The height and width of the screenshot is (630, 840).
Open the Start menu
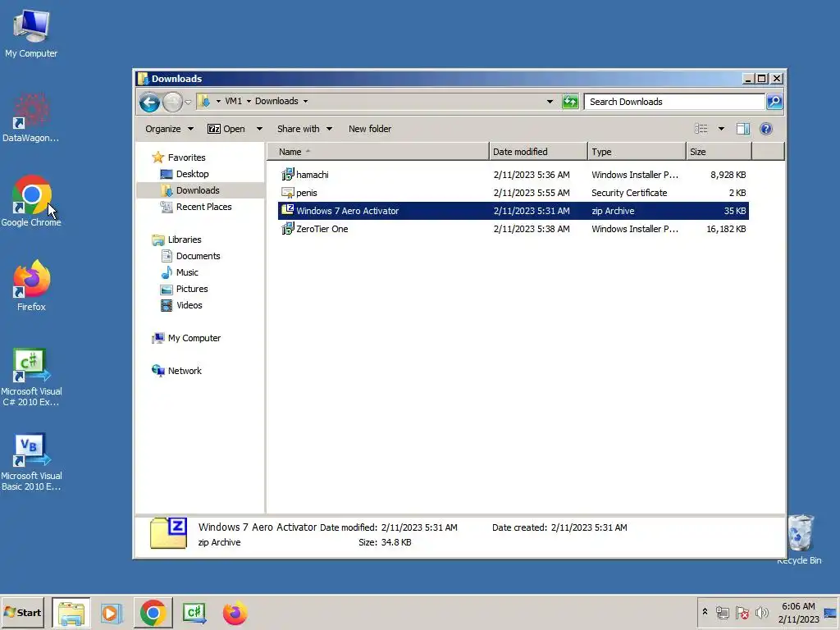(x=23, y=612)
